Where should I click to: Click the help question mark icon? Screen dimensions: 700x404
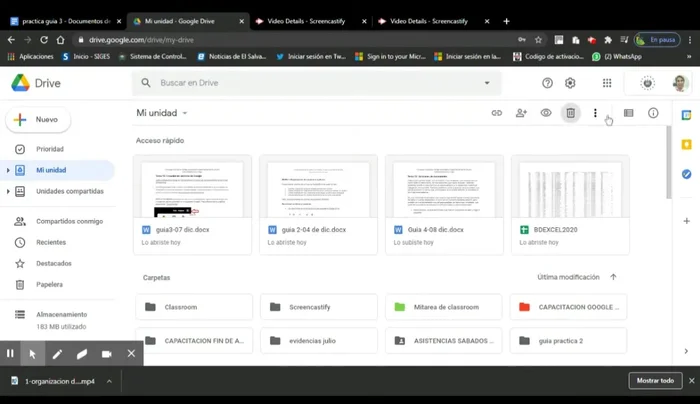(547, 83)
